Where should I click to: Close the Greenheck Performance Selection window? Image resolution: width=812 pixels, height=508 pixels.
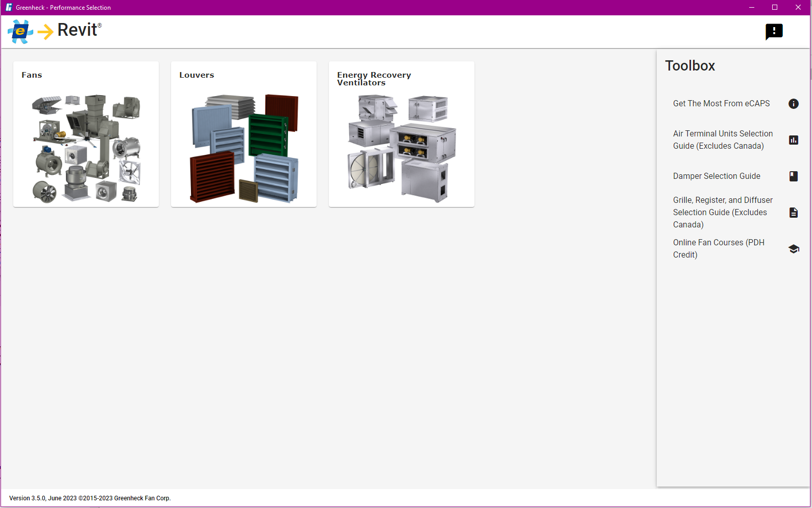[798, 7]
